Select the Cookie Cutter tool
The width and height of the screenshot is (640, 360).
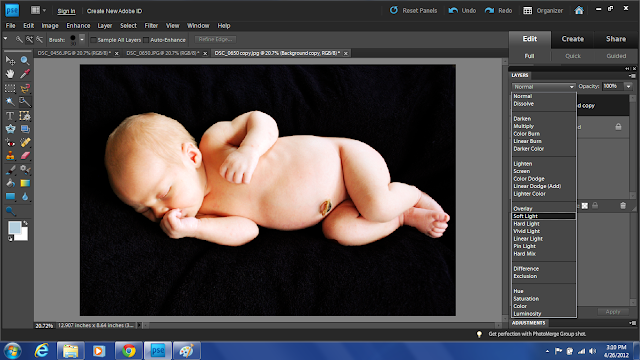tap(10, 129)
